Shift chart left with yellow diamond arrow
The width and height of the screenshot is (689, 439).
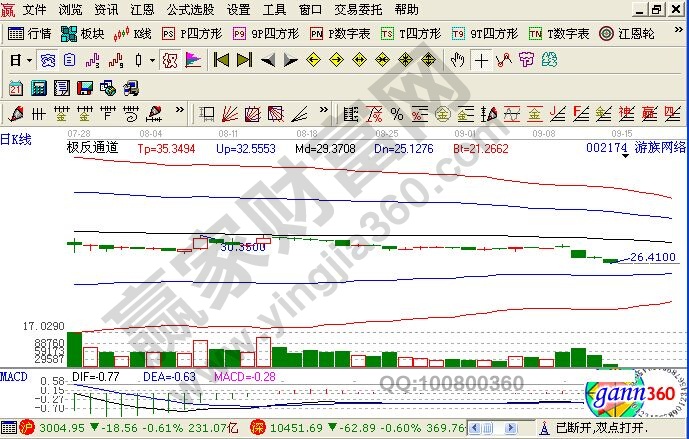click(313, 60)
